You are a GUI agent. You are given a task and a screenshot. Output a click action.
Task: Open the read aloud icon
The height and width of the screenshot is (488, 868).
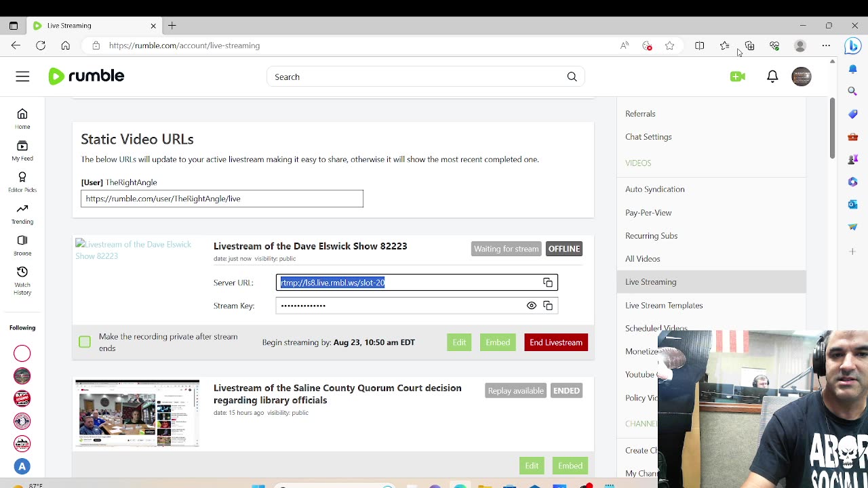point(625,45)
